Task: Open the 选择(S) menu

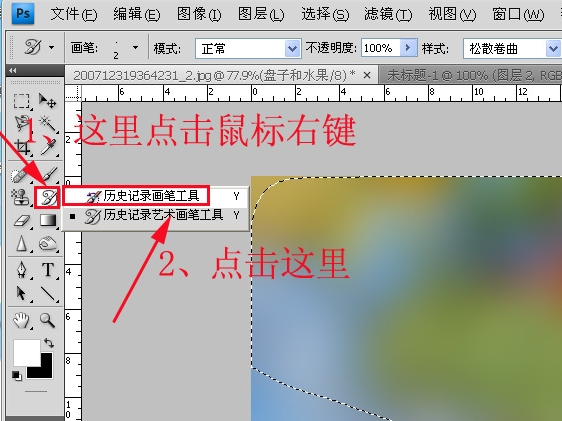Action: [325, 14]
